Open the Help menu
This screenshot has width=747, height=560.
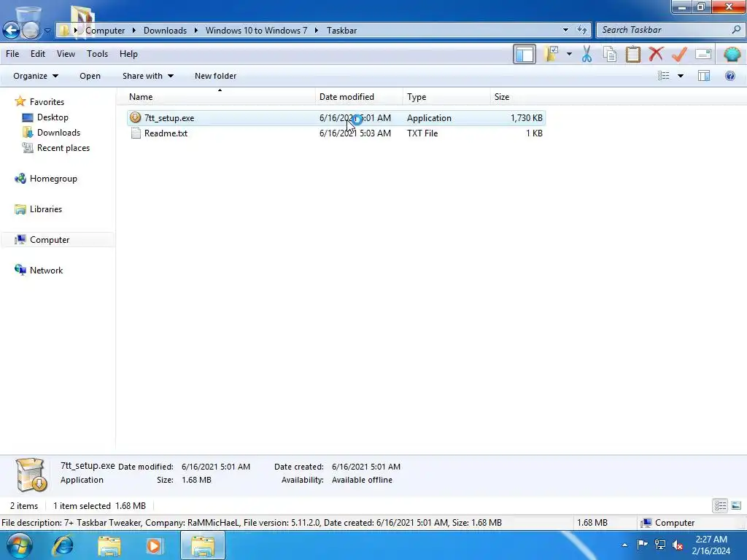coord(128,54)
